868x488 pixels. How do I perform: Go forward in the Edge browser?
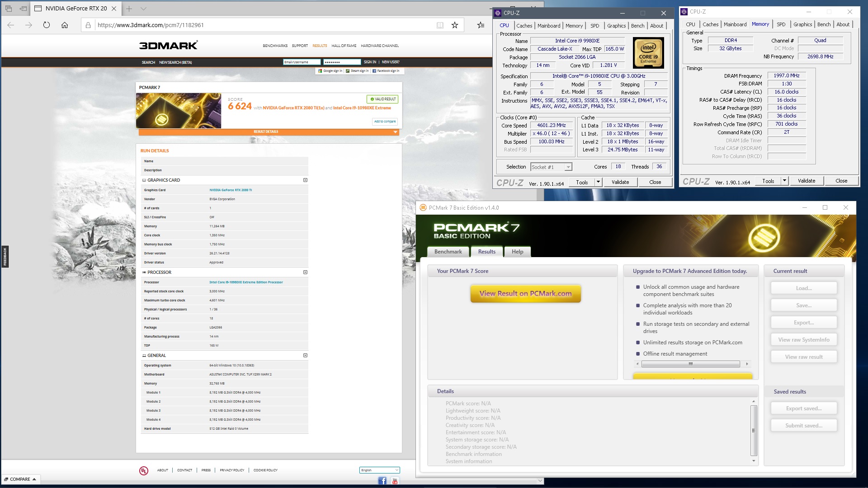pos(28,25)
